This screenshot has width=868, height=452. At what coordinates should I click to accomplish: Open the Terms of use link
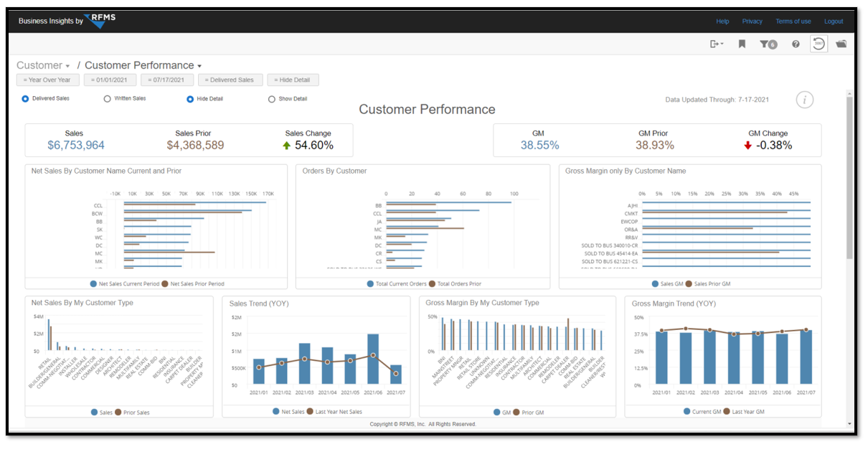pyautogui.click(x=793, y=22)
